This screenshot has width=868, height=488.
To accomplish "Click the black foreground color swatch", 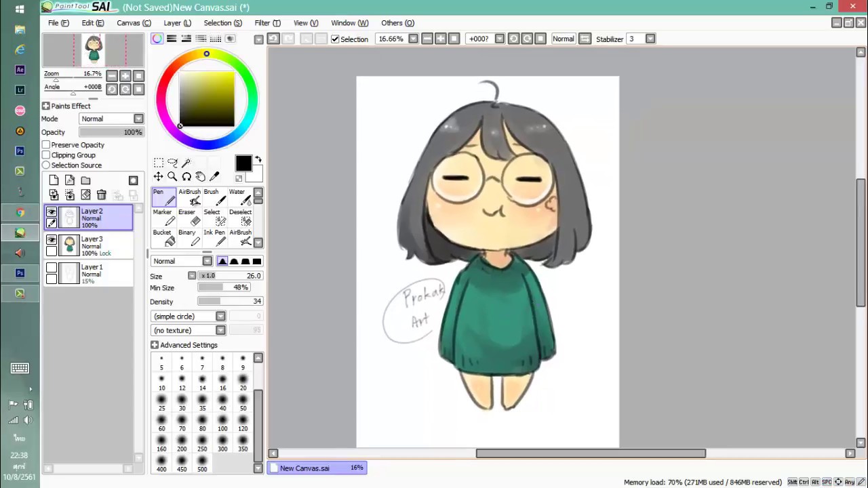I will [x=243, y=163].
